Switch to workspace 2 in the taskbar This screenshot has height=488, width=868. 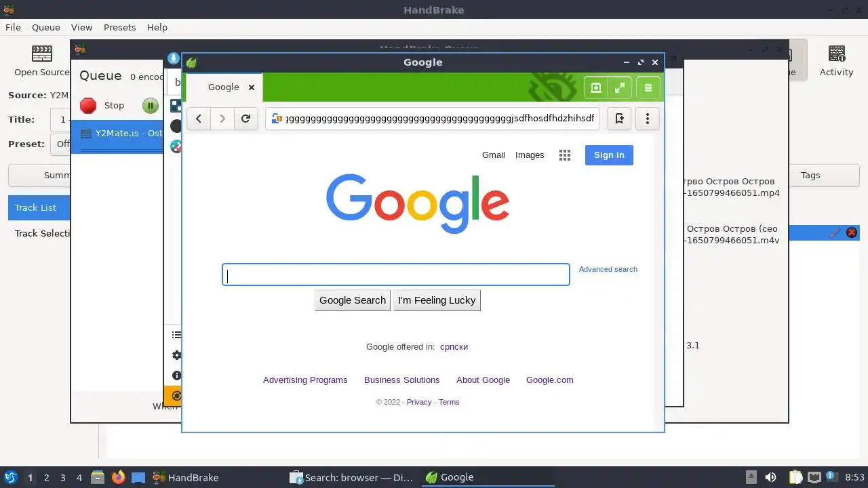click(x=46, y=478)
